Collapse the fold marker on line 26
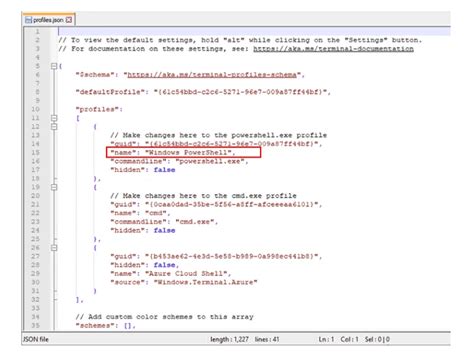 (54, 248)
